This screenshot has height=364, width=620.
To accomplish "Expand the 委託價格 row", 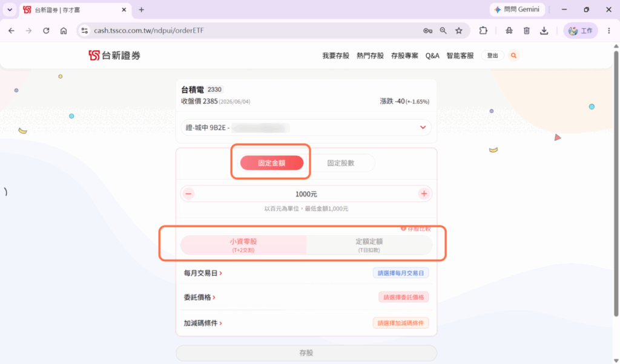I will coord(199,297).
